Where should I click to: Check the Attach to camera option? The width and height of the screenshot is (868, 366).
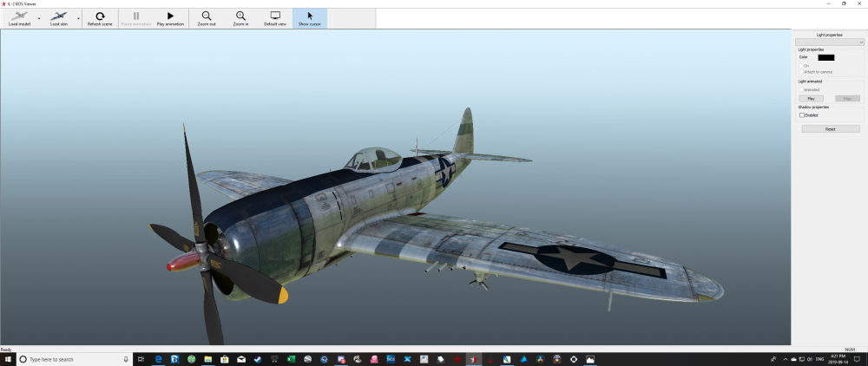pyautogui.click(x=800, y=71)
